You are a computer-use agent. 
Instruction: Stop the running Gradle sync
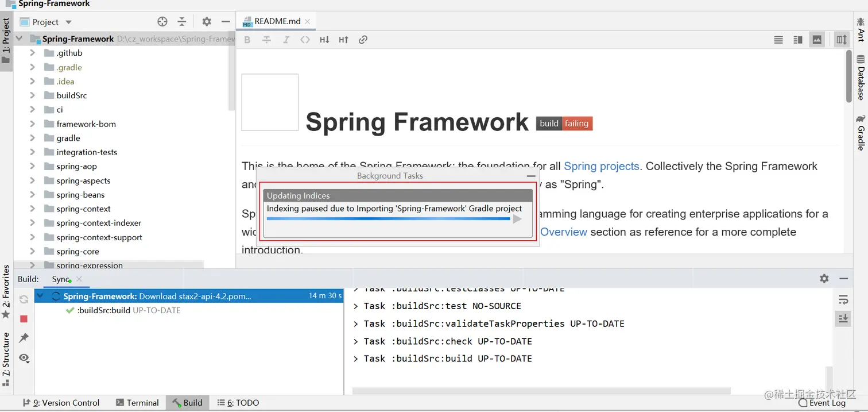[24, 319]
